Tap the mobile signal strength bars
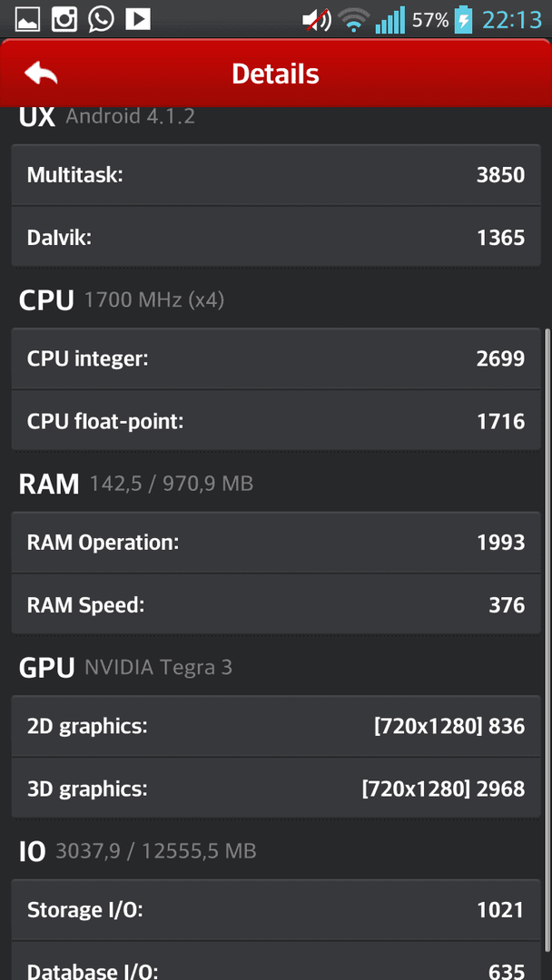This screenshot has height=980, width=552. pyautogui.click(x=390, y=20)
